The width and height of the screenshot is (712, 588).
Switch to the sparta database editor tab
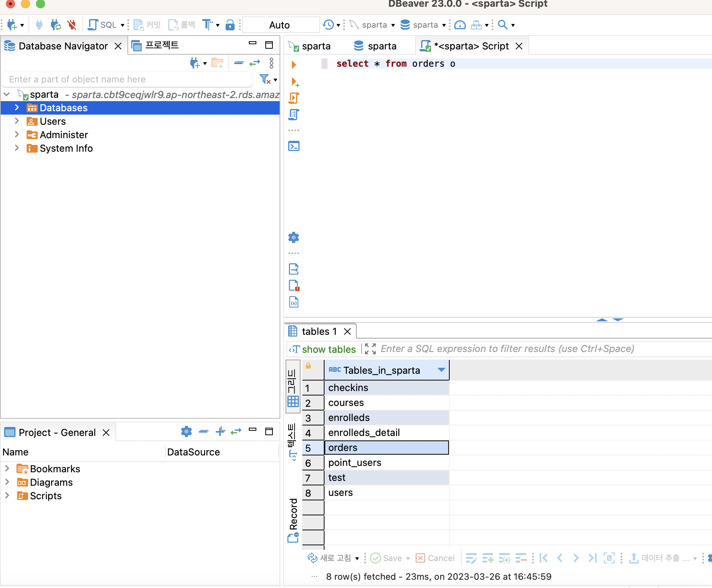point(375,46)
